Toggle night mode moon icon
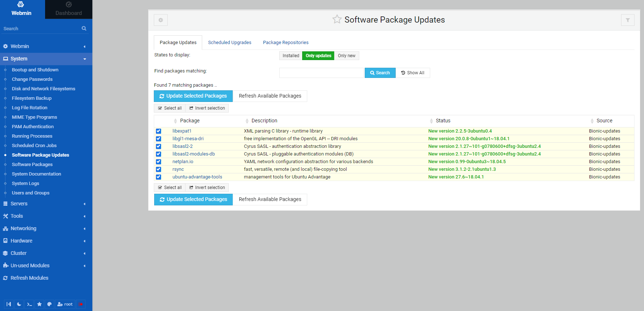644x311 pixels. coord(19,304)
